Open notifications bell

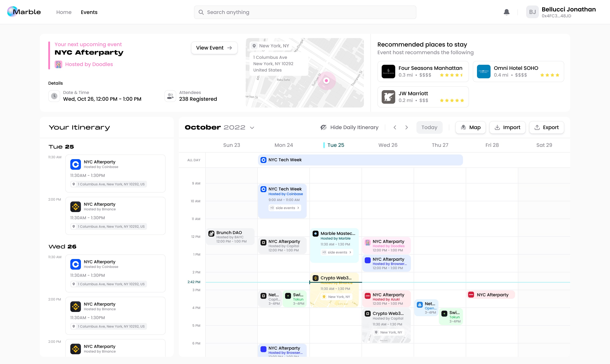point(506,12)
